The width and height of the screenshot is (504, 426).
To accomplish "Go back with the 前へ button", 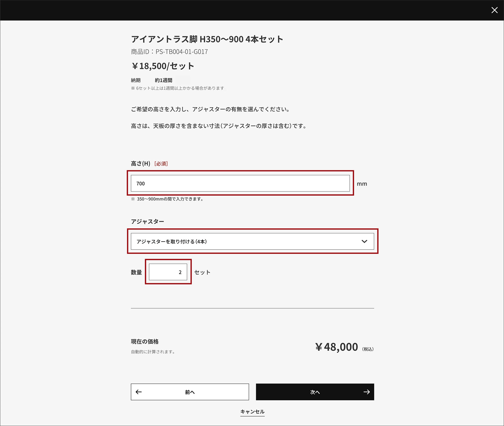I will [190, 392].
